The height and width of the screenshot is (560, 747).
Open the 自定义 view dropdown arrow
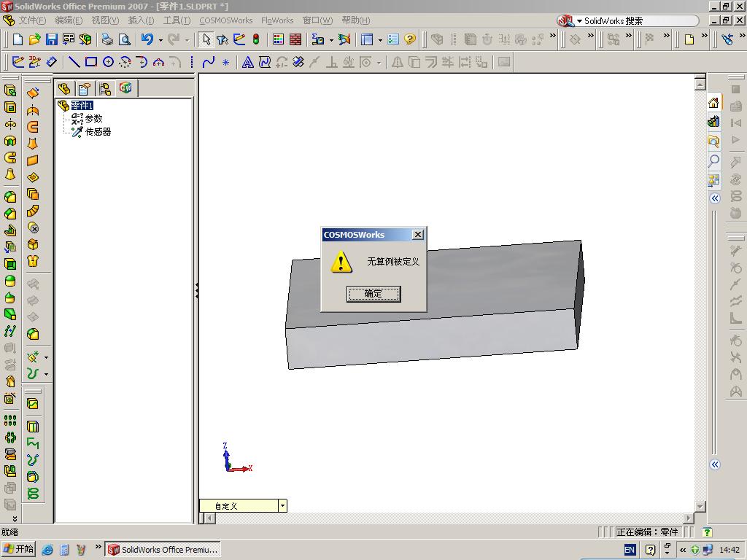282,506
